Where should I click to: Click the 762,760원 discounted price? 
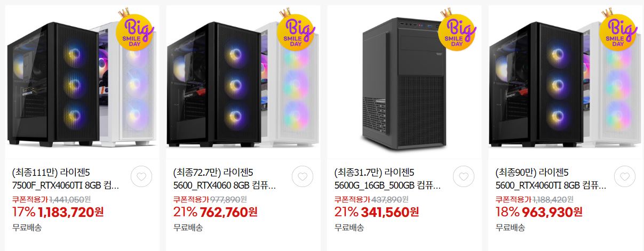click(x=229, y=212)
